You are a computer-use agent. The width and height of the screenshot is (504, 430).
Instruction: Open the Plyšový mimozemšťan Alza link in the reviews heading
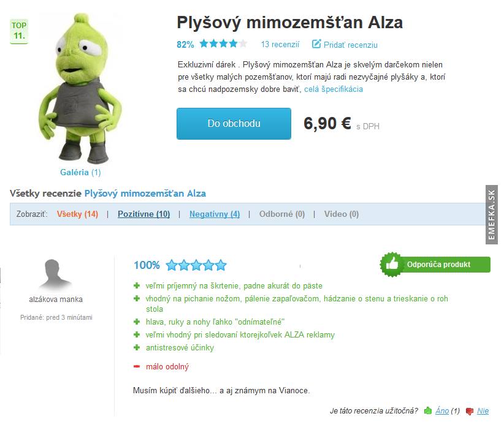point(145,194)
